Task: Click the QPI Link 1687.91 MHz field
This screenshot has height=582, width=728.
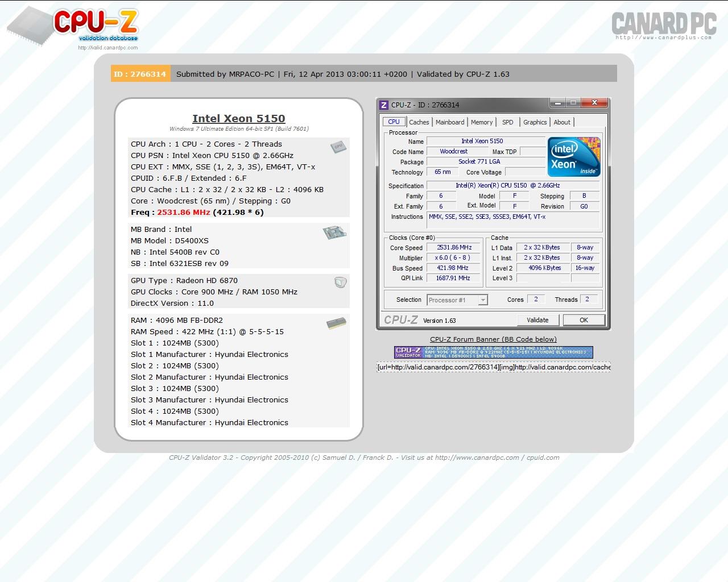Action: click(454, 278)
